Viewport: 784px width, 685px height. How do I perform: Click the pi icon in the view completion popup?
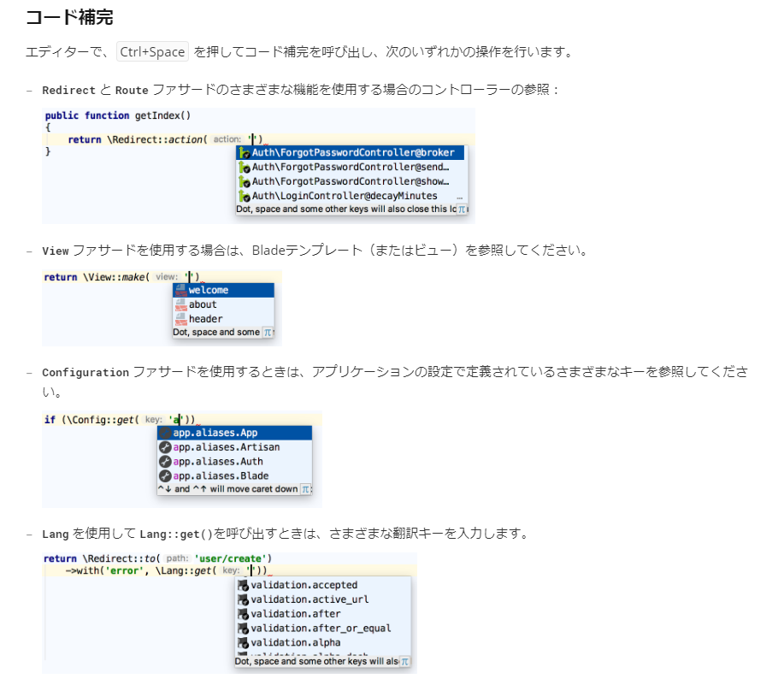click(x=268, y=332)
